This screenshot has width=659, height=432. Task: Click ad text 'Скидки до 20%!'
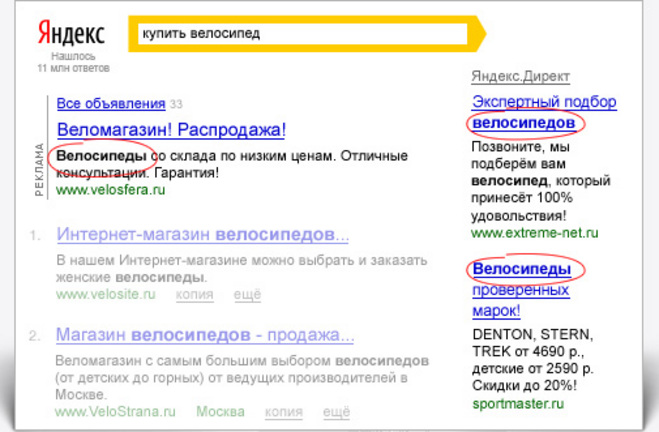pyautogui.click(x=524, y=385)
